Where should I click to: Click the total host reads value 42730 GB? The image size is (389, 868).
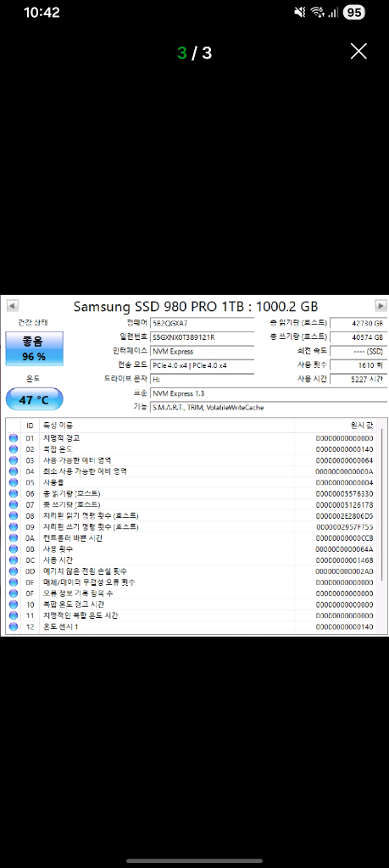tap(358, 323)
